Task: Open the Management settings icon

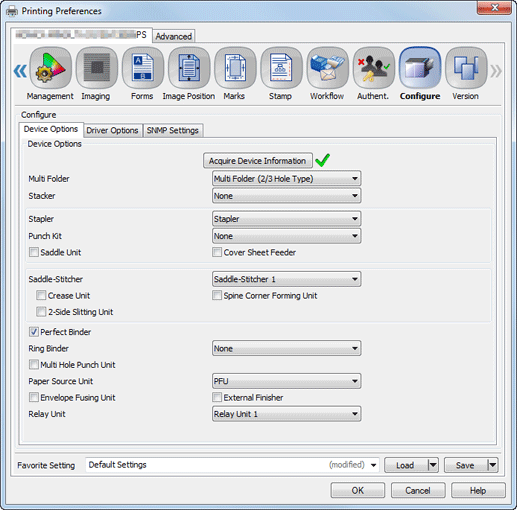Action: [51, 68]
